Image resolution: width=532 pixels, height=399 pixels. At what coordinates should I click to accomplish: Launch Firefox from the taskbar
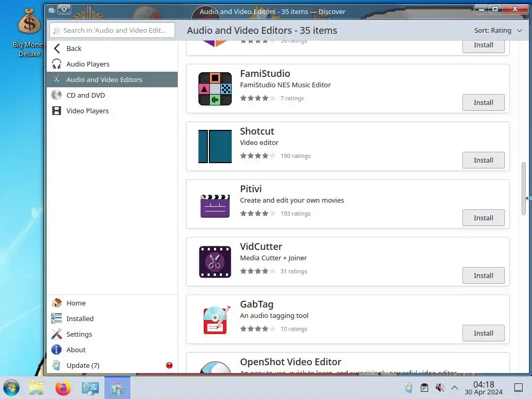pos(63,388)
